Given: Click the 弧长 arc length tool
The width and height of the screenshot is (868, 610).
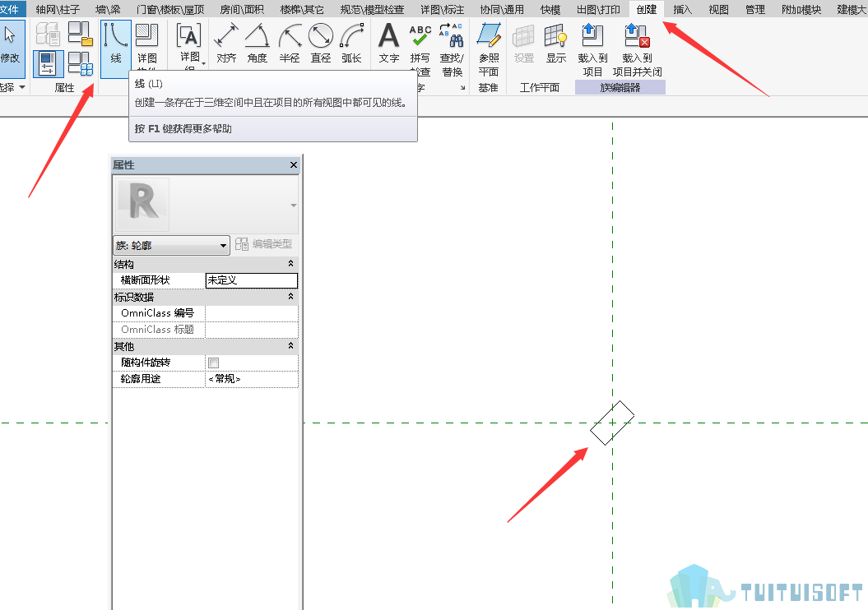Looking at the screenshot, I should point(351,43).
